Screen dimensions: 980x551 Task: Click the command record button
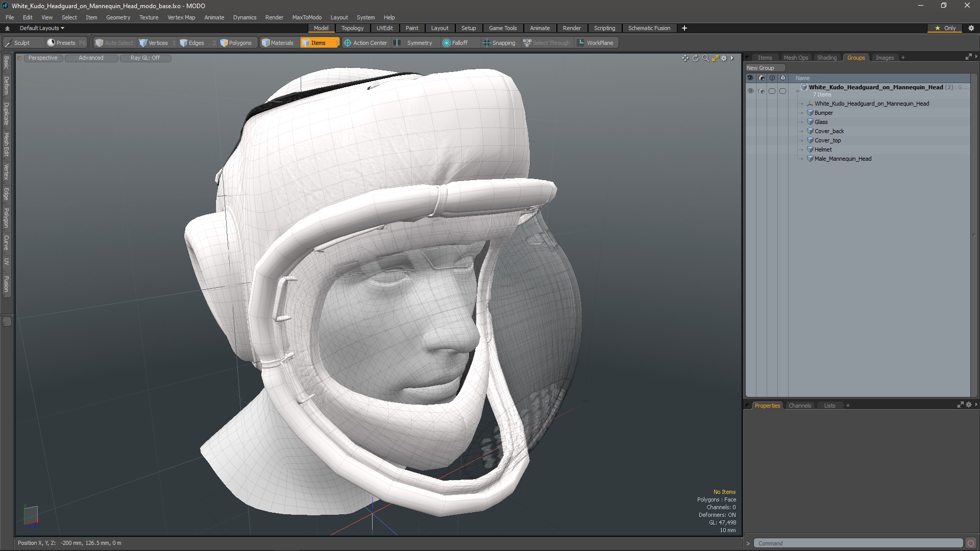click(971, 543)
